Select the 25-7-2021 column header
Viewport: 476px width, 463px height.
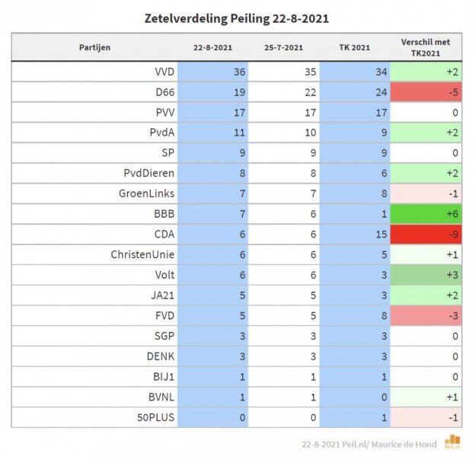(x=283, y=47)
